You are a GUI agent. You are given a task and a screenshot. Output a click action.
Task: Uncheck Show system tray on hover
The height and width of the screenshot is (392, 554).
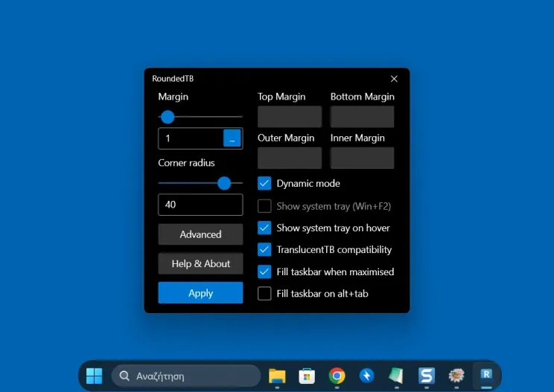[x=264, y=228]
